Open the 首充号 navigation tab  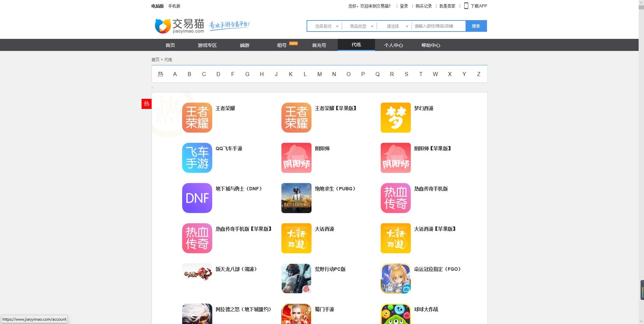[319, 45]
